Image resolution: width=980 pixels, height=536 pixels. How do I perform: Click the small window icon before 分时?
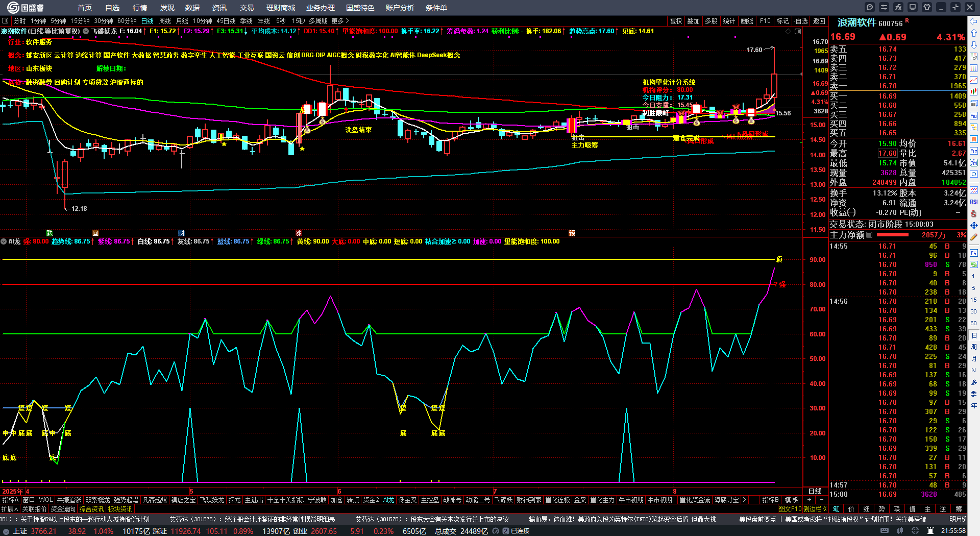click(5, 21)
